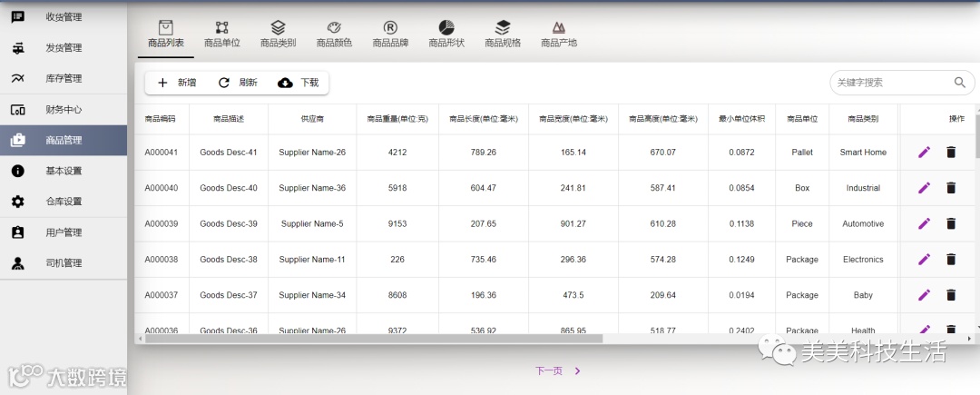Open the 财务中心 menu label
The image size is (980, 395).
[x=64, y=109]
